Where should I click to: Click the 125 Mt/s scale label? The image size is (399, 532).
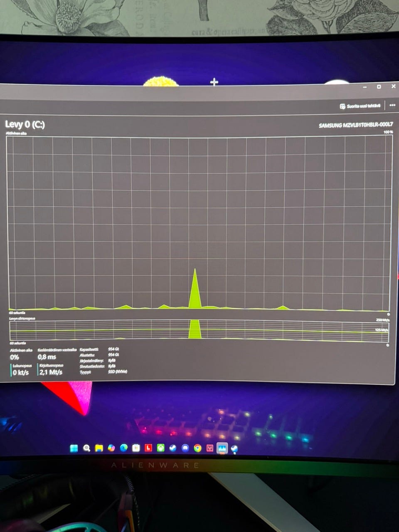coord(382,330)
